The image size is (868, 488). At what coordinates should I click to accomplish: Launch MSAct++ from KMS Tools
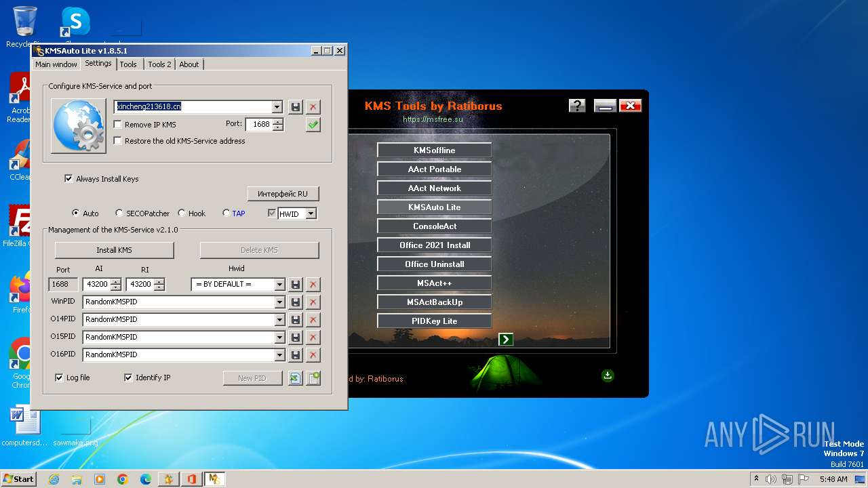435,283
